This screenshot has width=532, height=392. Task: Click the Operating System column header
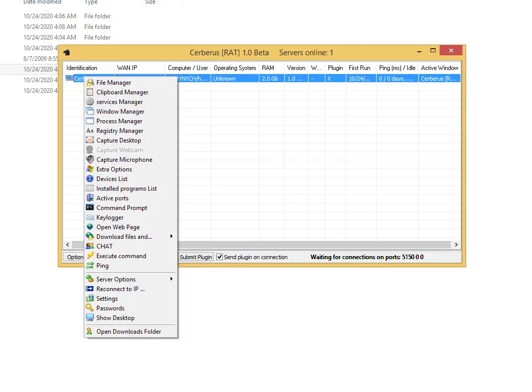pyautogui.click(x=235, y=68)
